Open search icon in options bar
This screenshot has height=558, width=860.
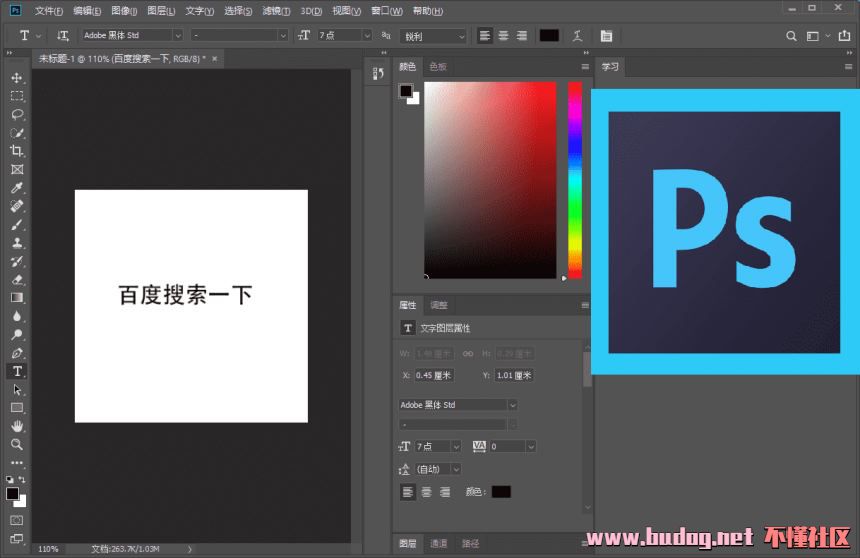point(791,36)
